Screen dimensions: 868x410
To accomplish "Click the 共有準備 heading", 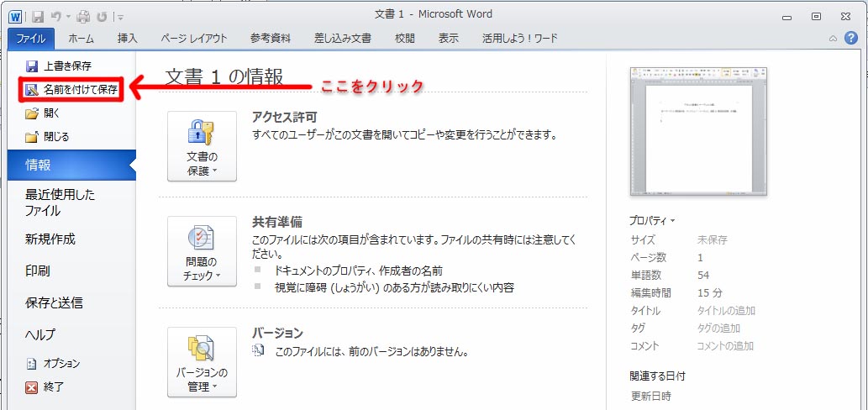I will tap(276, 222).
